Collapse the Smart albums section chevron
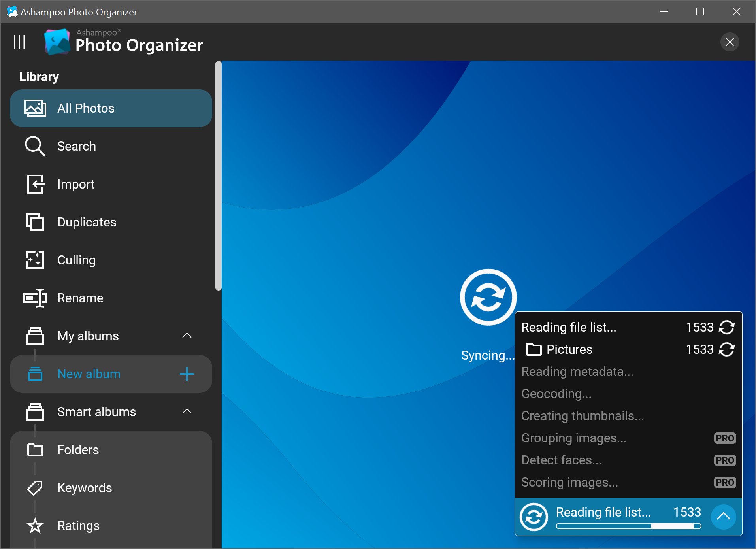 click(x=187, y=411)
